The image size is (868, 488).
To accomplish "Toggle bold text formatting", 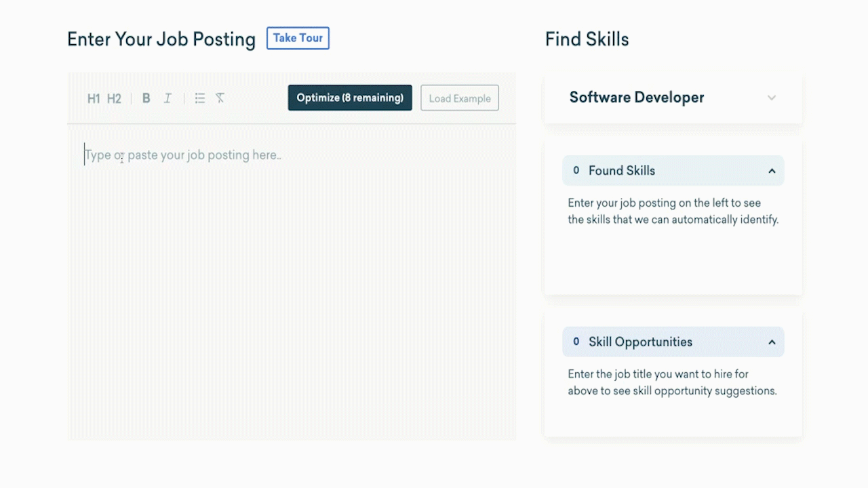I will coord(146,98).
